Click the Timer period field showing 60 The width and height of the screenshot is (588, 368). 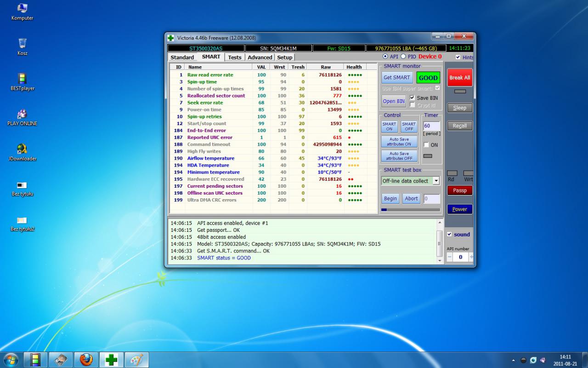coord(431,126)
